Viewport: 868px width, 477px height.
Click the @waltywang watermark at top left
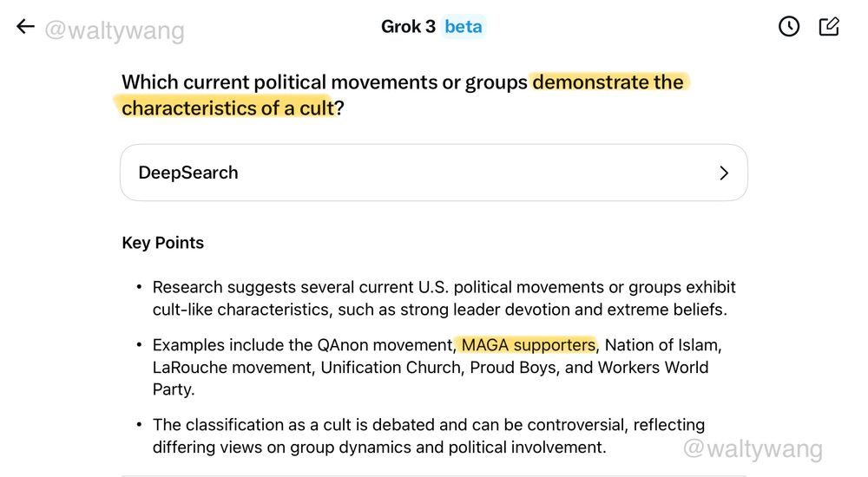(x=114, y=30)
